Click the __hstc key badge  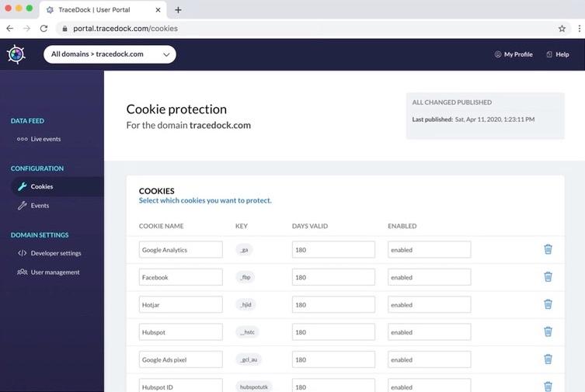(247, 332)
